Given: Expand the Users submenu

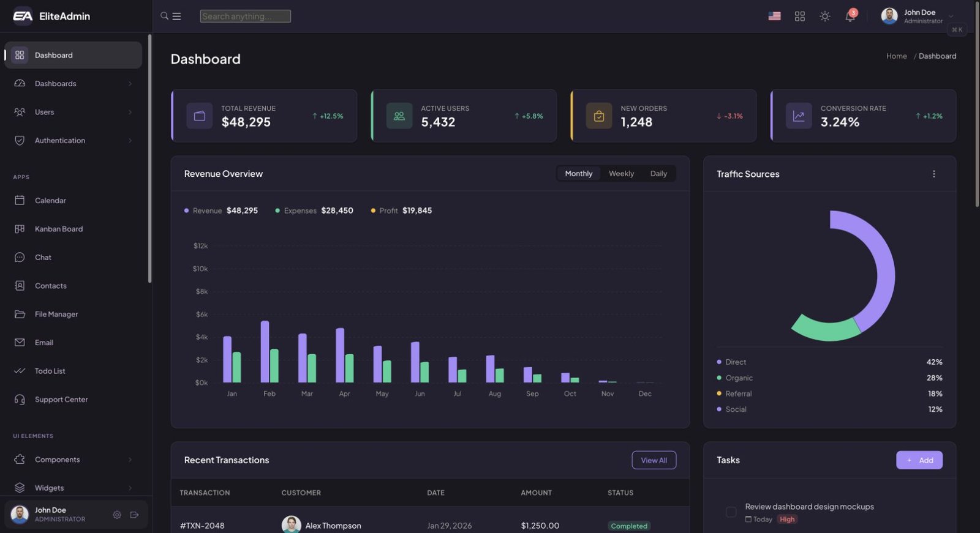Looking at the screenshot, I should pos(73,112).
